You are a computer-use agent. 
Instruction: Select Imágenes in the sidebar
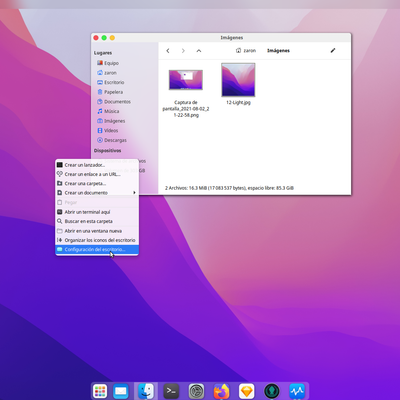(111, 121)
